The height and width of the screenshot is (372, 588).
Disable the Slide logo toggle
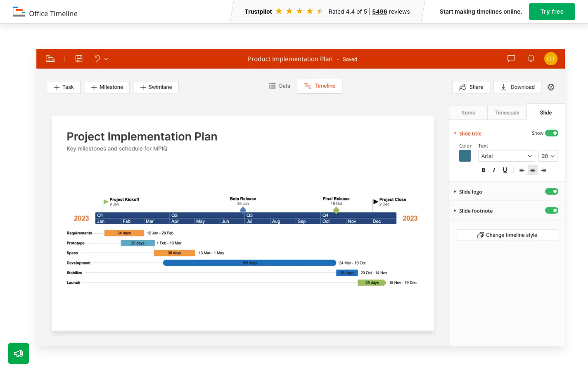[x=551, y=191]
